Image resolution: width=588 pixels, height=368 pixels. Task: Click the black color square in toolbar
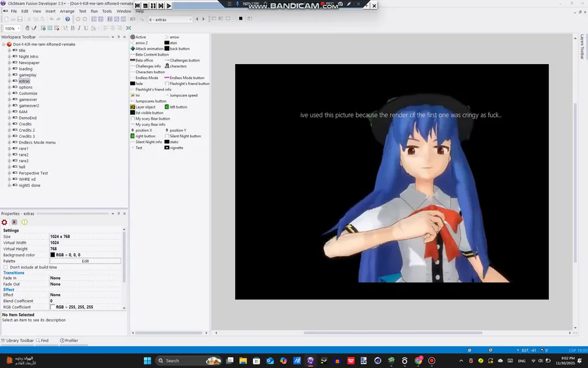(x=240, y=19)
